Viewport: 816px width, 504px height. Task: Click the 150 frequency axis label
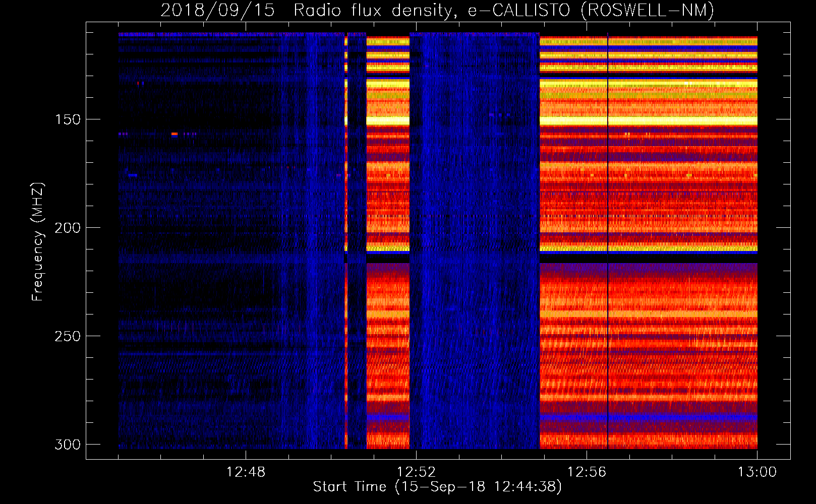(x=68, y=120)
